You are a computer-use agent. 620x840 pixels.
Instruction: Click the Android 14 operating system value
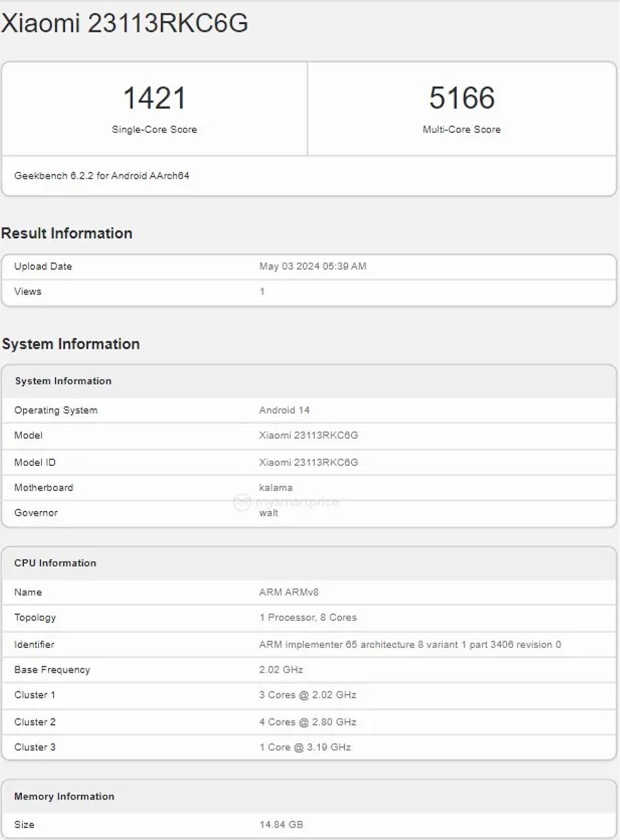(284, 410)
